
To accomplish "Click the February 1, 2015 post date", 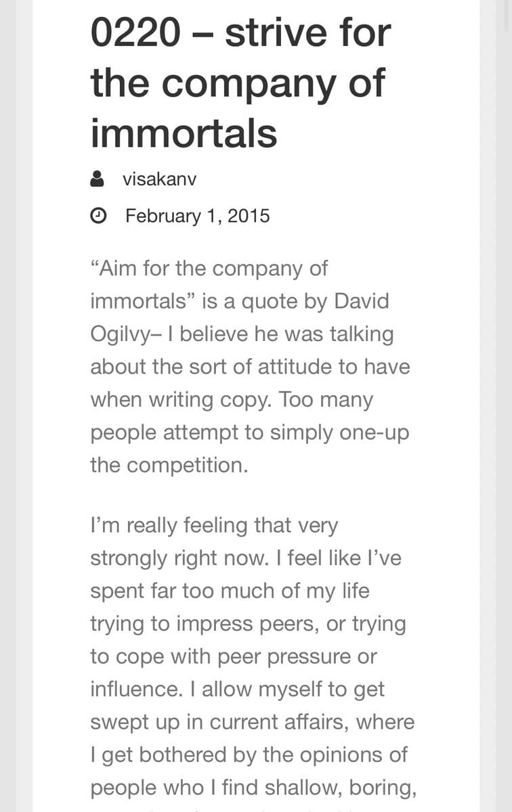I will 197,216.
